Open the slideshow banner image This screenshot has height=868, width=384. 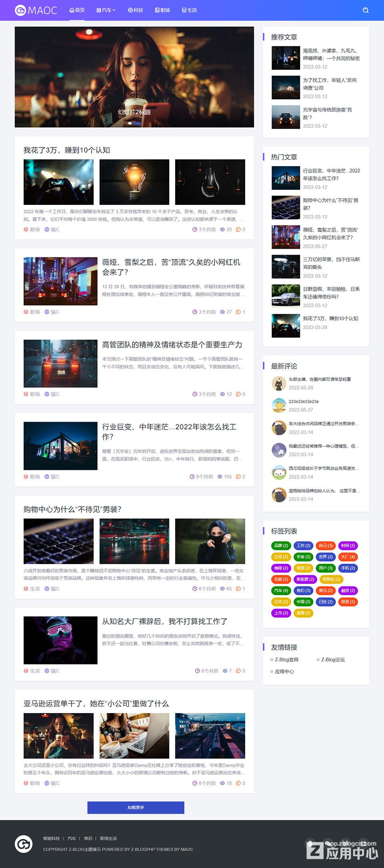coord(134,77)
